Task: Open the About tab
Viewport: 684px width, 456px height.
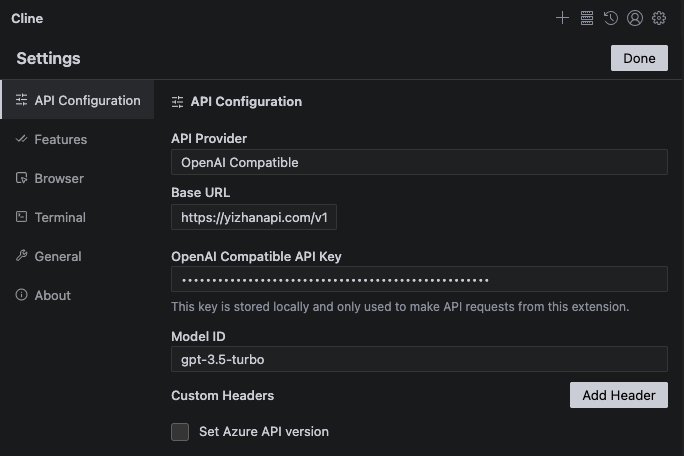Action: point(52,295)
